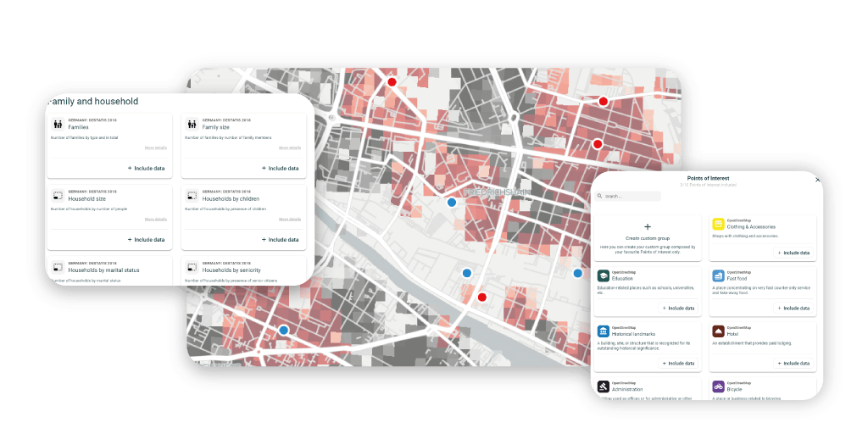Viewport: 868px width, 434px height.
Task: Close the Points of Interest panel
Action: pyautogui.click(x=818, y=180)
